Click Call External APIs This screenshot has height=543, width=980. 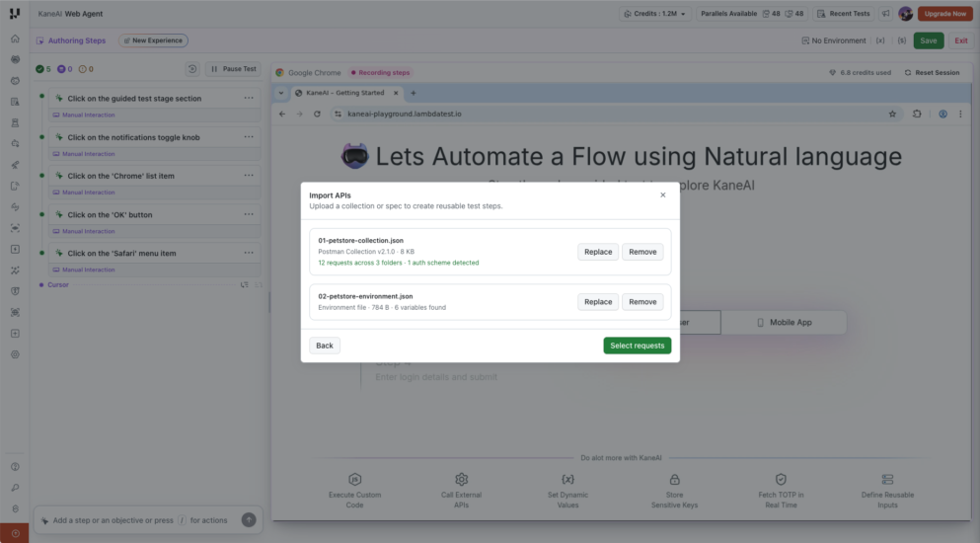click(x=461, y=491)
